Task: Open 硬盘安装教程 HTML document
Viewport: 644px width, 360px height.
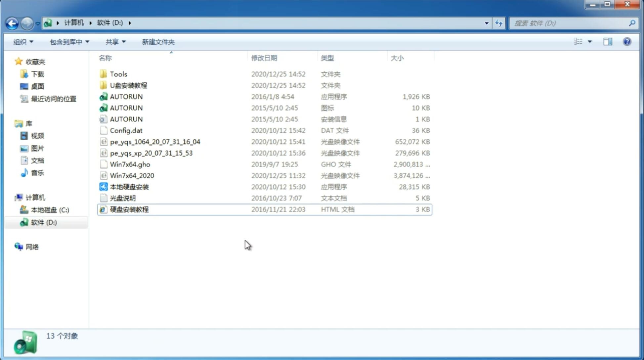Action: [x=129, y=209]
